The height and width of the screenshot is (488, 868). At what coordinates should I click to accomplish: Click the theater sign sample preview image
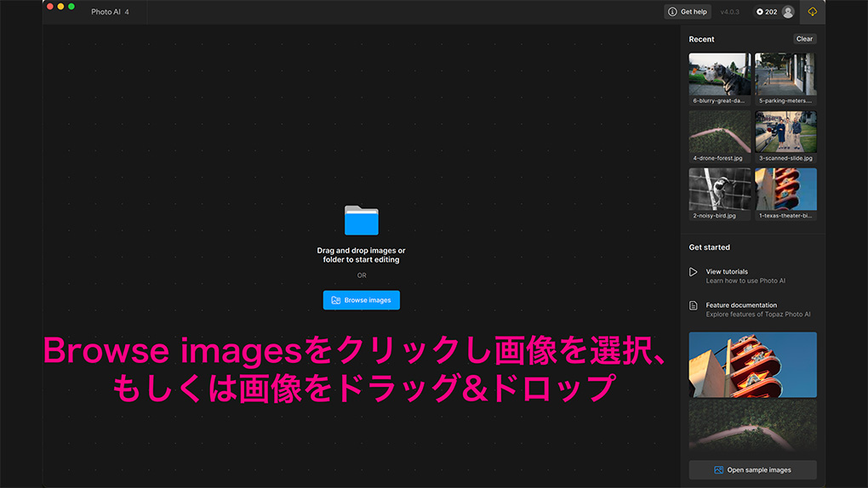coord(752,365)
